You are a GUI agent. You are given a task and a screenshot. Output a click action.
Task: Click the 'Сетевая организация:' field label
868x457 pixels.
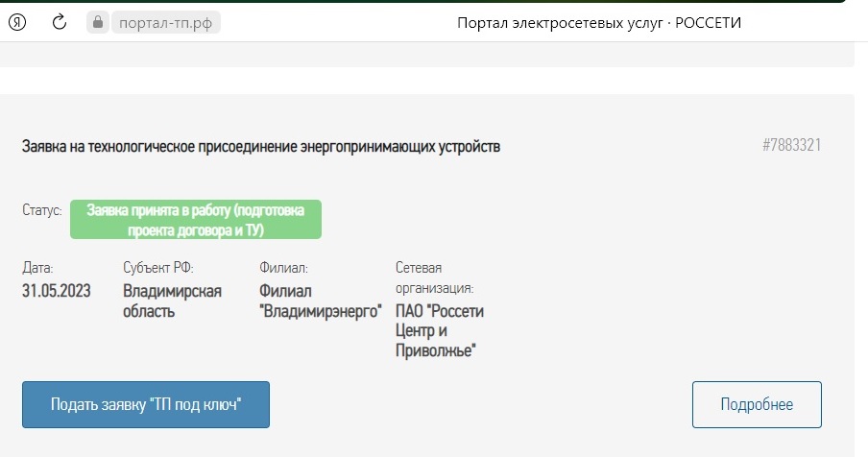click(x=435, y=277)
